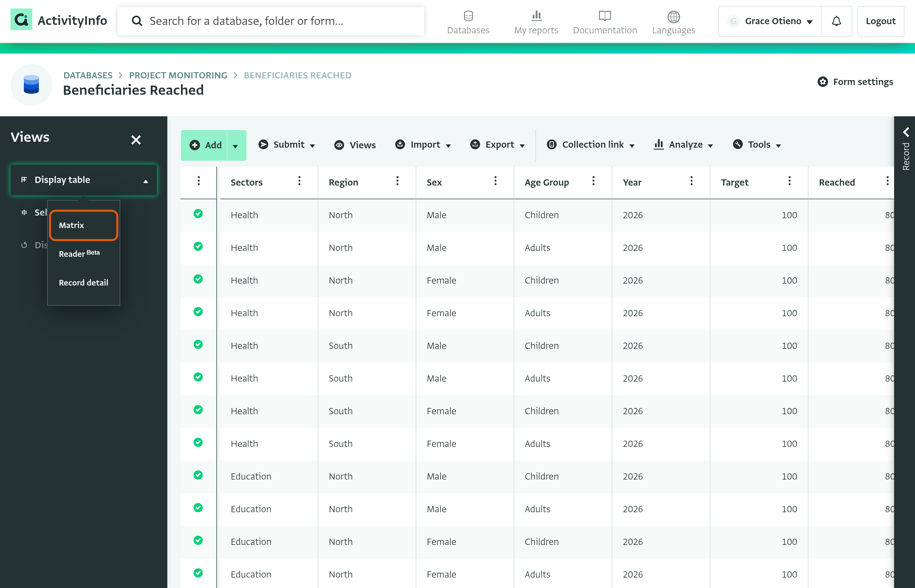
Task: Open the Year column three-dot menu
Action: (x=691, y=181)
